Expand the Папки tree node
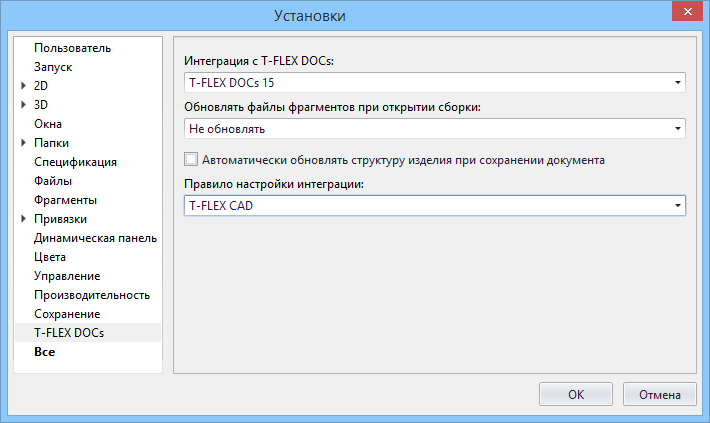This screenshot has height=423, width=710. 24,143
